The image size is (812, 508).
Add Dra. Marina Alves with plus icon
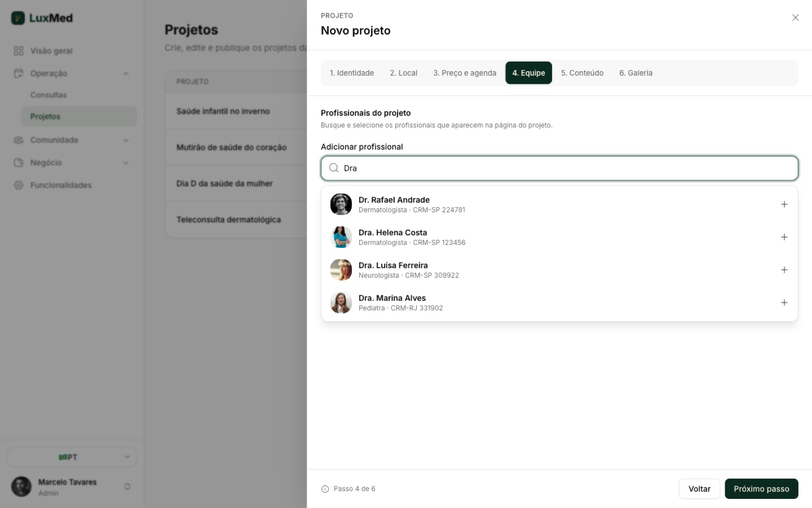pyautogui.click(x=784, y=303)
